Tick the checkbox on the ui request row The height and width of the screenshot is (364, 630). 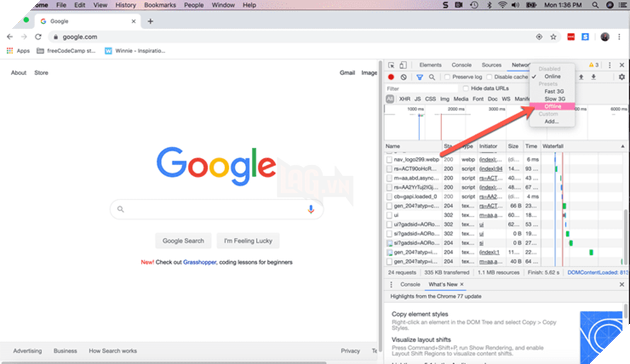click(x=389, y=215)
